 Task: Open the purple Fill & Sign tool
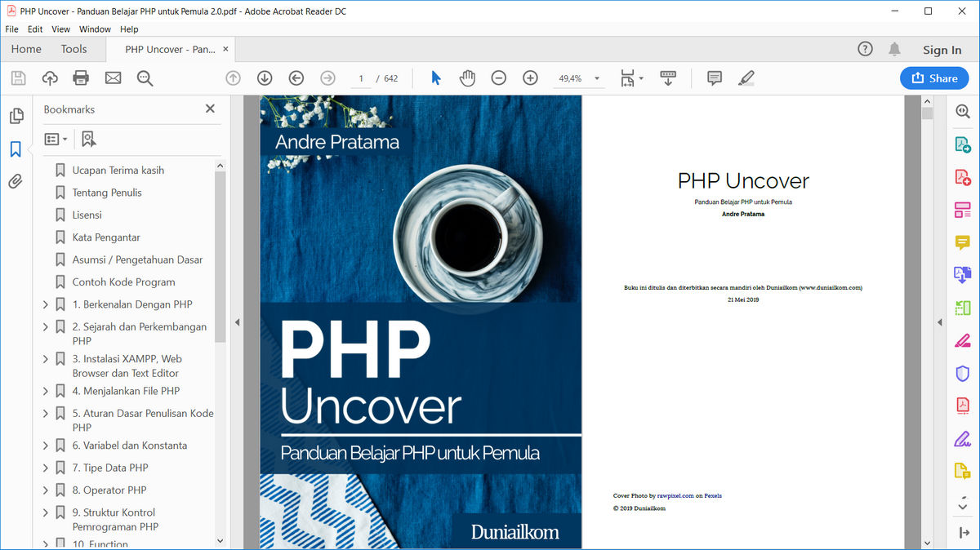tap(963, 438)
